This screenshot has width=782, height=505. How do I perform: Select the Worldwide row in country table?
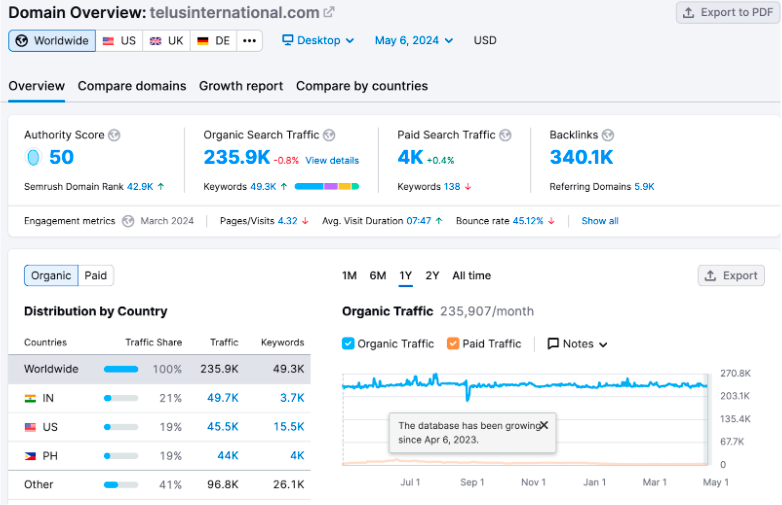tap(159, 369)
